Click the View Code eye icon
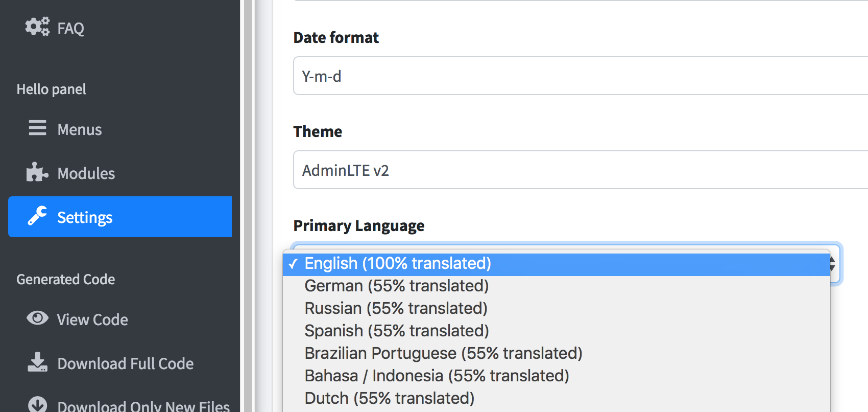 pos(37,318)
